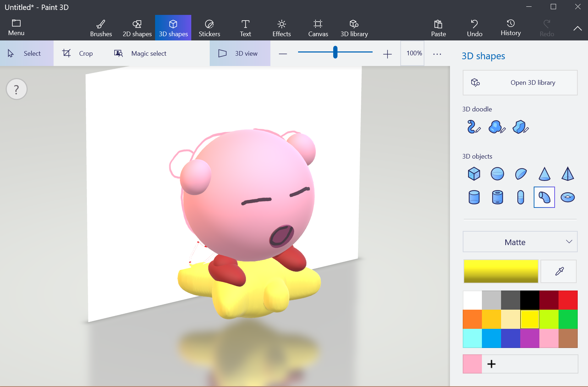
Task: Select the soft edge 3D doodle tool
Action: (x=497, y=127)
